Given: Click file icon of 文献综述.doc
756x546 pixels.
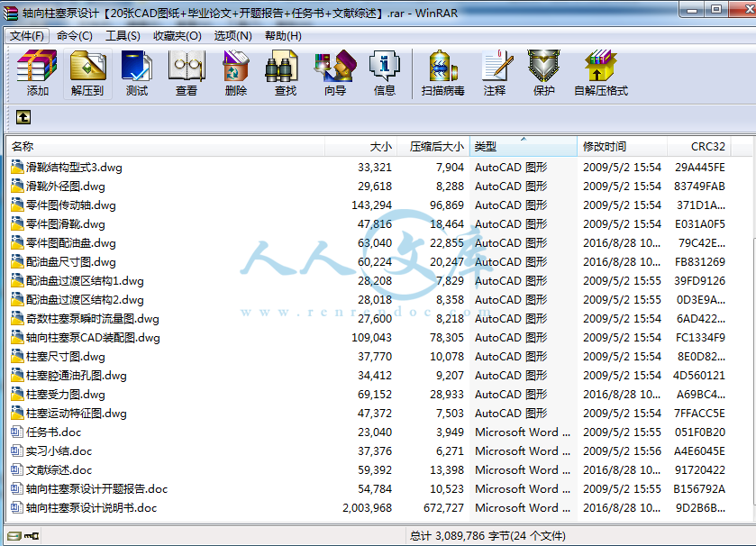Looking at the screenshot, I should click(x=17, y=469).
